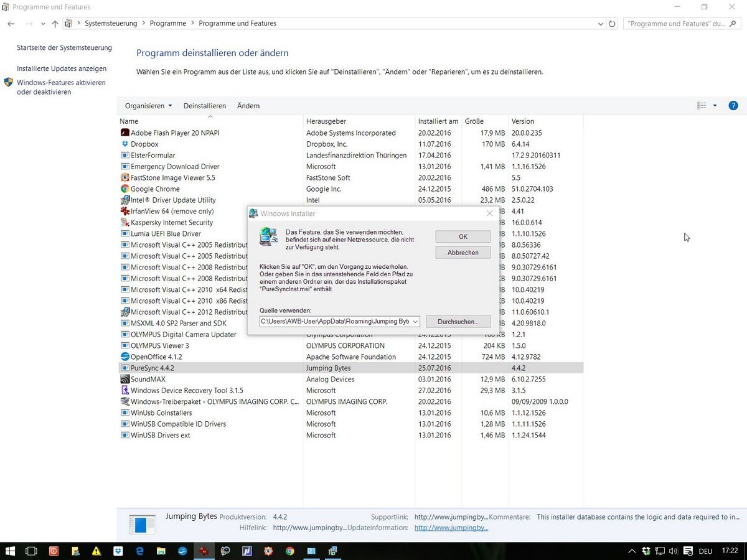747x560 pixels.
Task: Open Task View from the taskbar
Action: pyautogui.click(x=31, y=551)
